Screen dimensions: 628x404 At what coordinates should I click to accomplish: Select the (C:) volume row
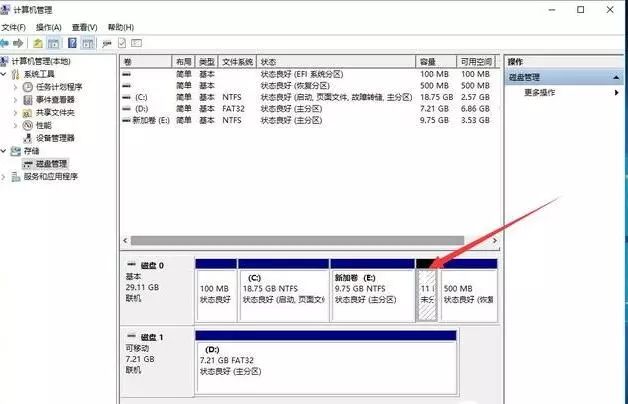(309, 97)
